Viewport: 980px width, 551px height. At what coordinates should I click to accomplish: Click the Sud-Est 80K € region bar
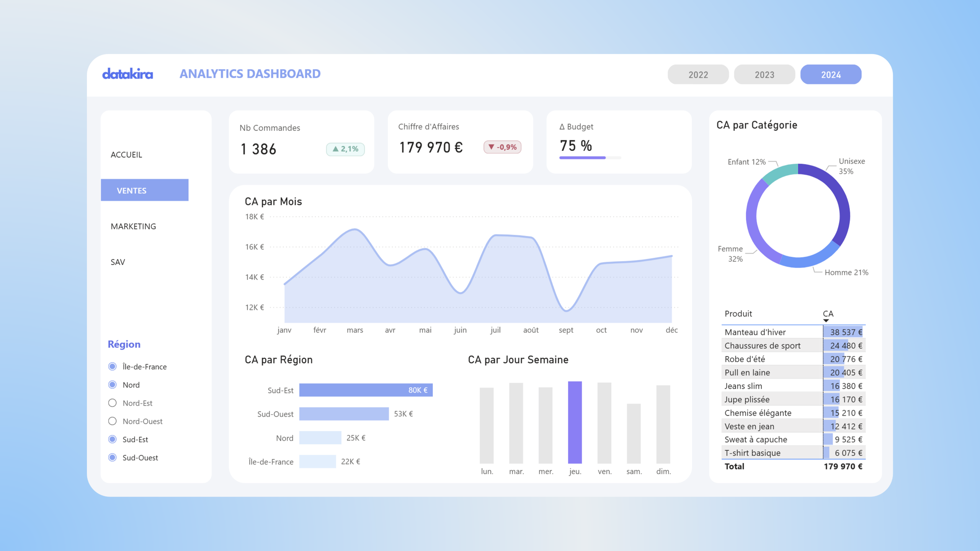(366, 390)
